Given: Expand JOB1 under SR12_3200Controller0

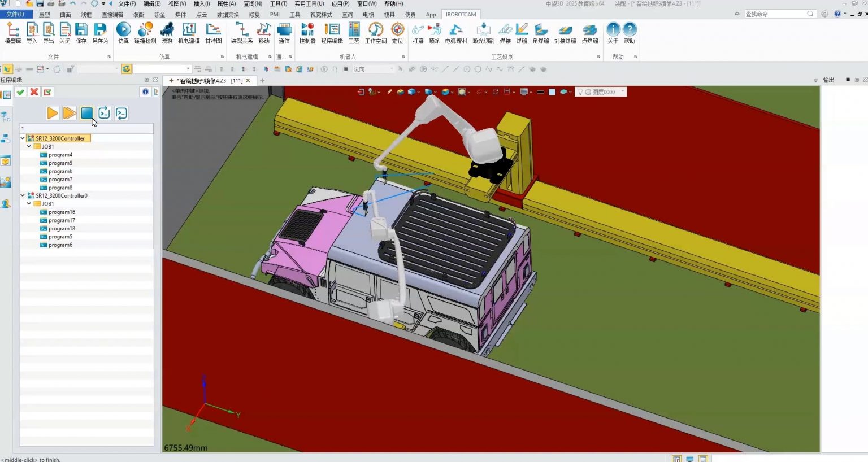Looking at the screenshot, I should pyautogui.click(x=28, y=203).
